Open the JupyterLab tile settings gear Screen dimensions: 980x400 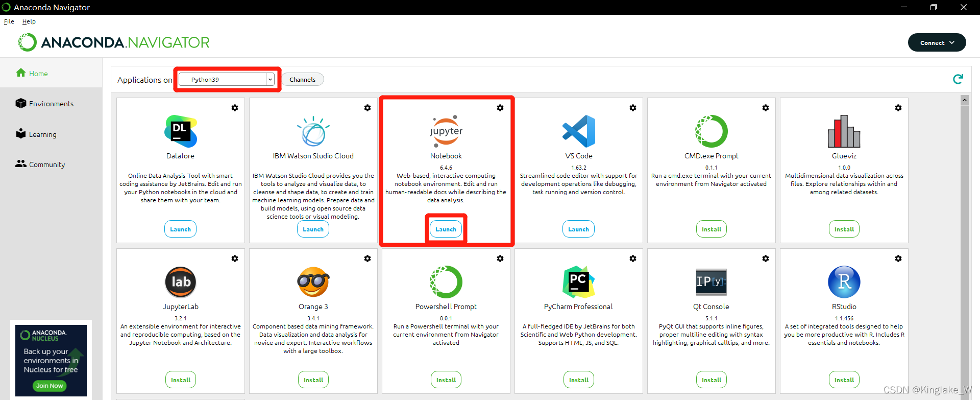[x=235, y=258]
